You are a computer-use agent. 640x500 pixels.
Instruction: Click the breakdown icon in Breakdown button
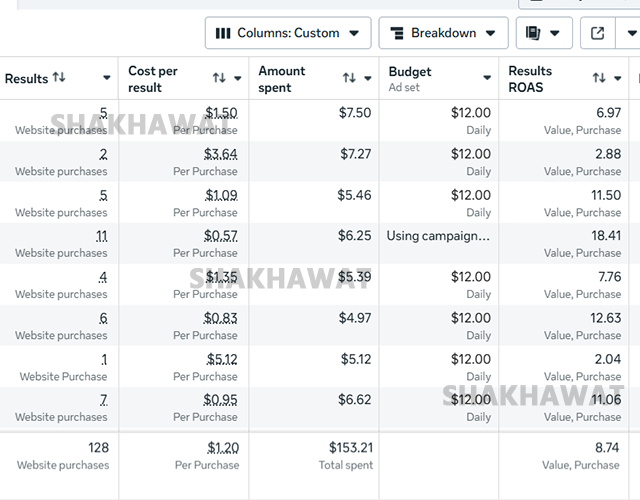pyautogui.click(x=398, y=33)
